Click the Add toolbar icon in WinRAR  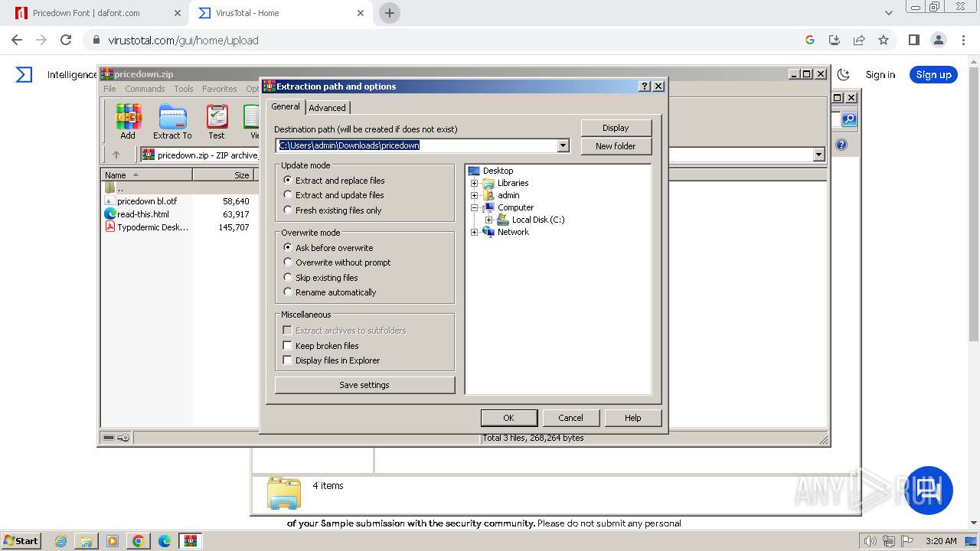pyautogui.click(x=128, y=122)
